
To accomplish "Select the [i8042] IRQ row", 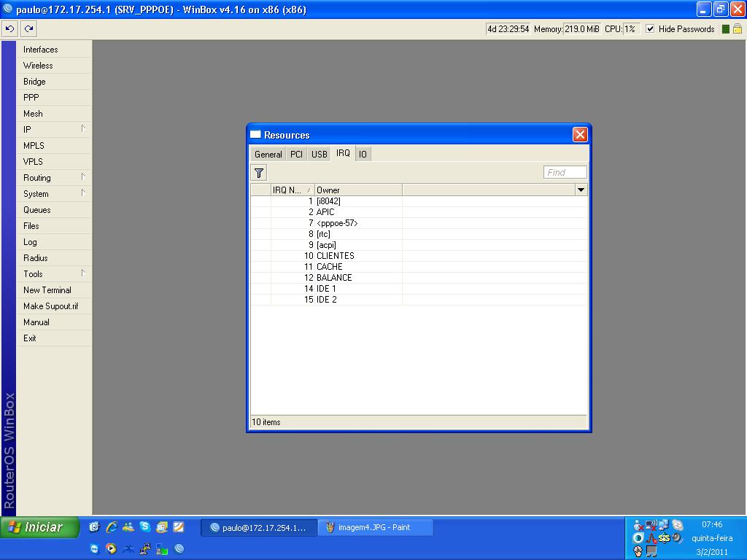I will tap(419, 201).
